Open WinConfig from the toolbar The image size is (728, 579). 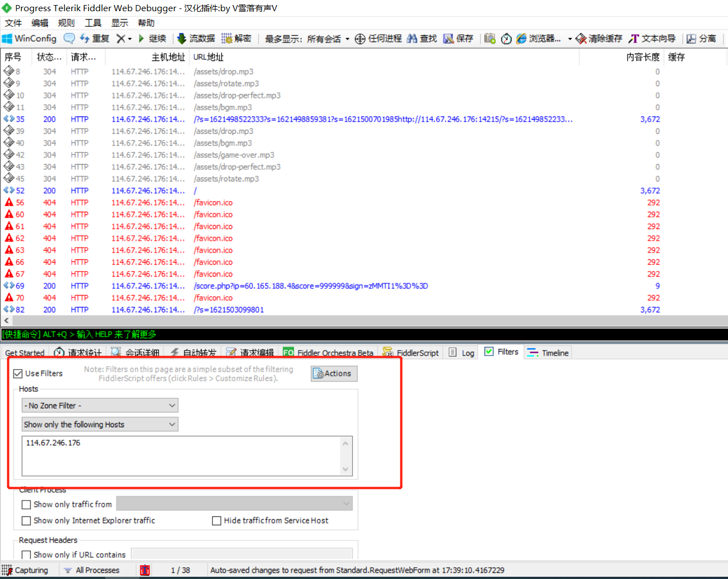coord(29,39)
